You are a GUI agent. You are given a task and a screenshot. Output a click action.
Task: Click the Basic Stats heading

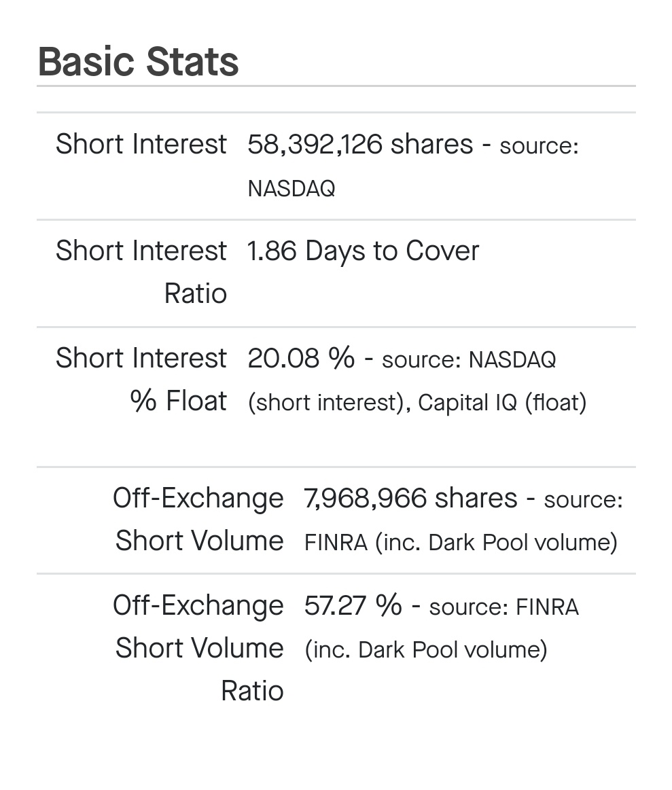click(x=138, y=62)
